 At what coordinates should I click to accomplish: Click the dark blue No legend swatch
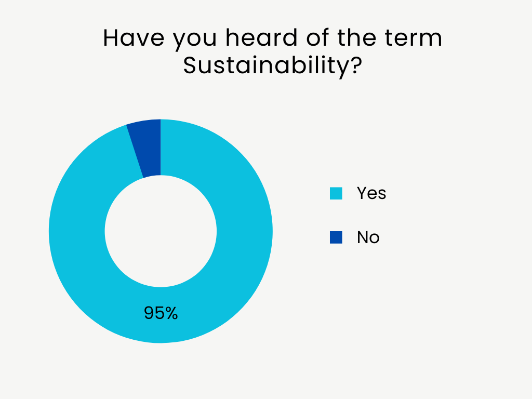coord(336,237)
